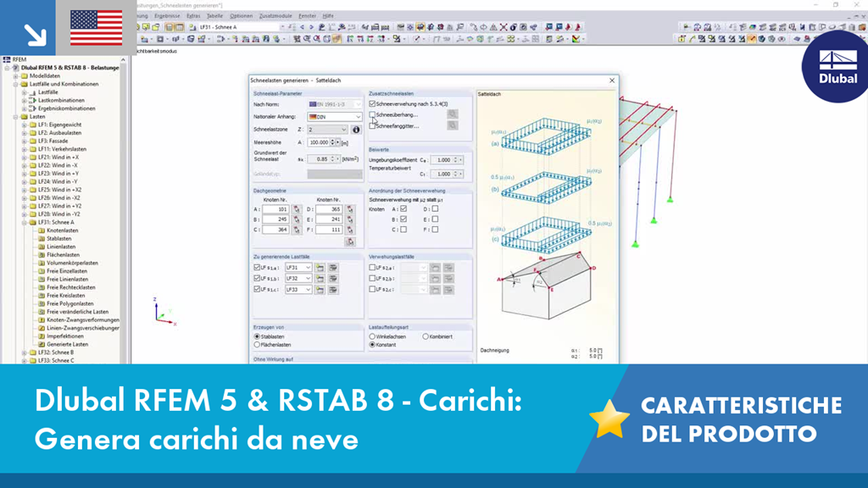Screen dimensions: 868x488
Task: Click the red X toolbar icon
Action: (x=504, y=27)
